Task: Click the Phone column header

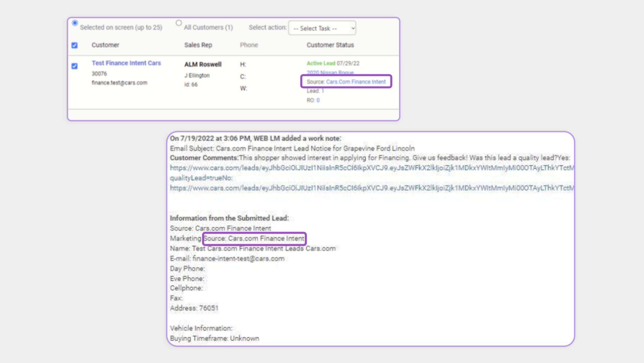Action: pyautogui.click(x=249, y=45)
